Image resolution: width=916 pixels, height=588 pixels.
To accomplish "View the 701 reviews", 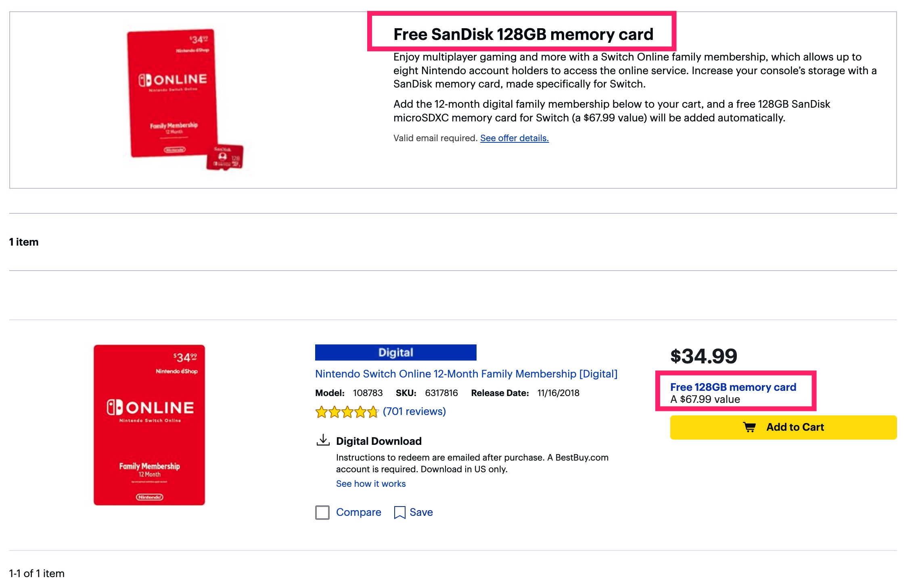I will click(412, 411).
